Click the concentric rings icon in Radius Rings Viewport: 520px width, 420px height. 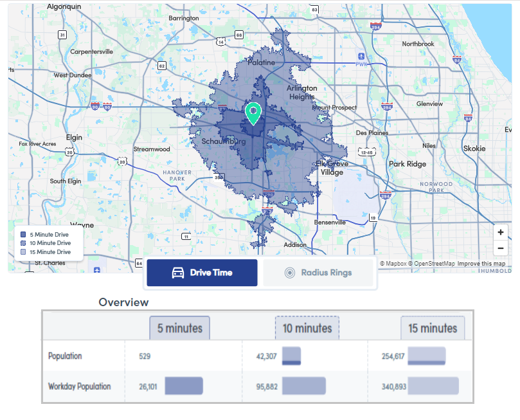click(289, 273)
